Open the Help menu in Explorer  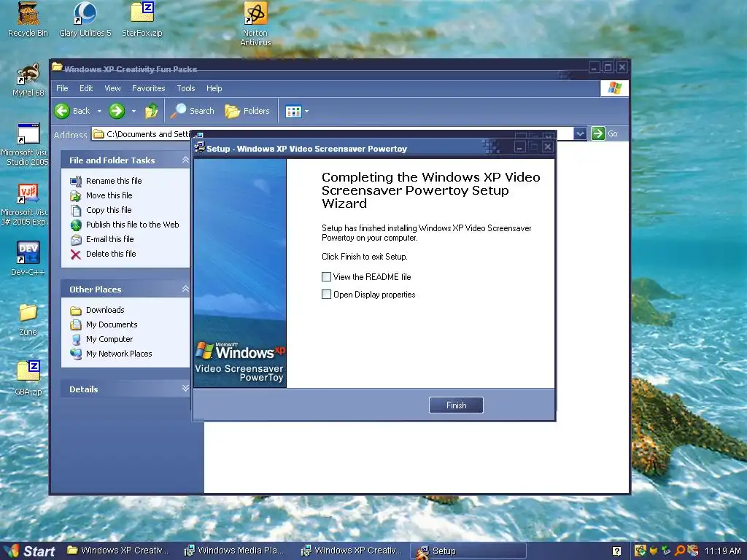pos(214,88)
